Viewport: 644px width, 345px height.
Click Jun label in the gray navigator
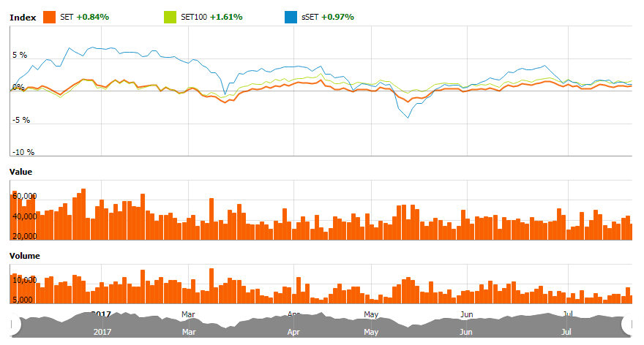tap(465, 330)
